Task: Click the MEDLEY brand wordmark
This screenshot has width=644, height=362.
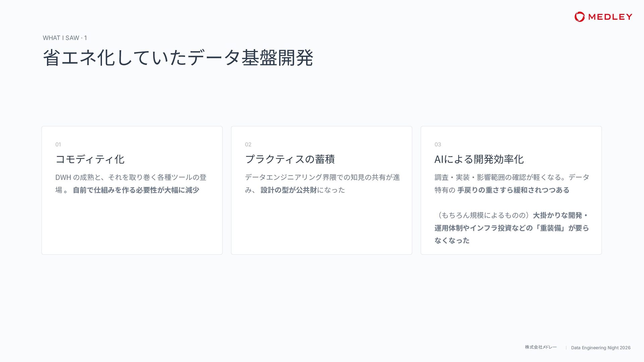Action: pos(610,17)
